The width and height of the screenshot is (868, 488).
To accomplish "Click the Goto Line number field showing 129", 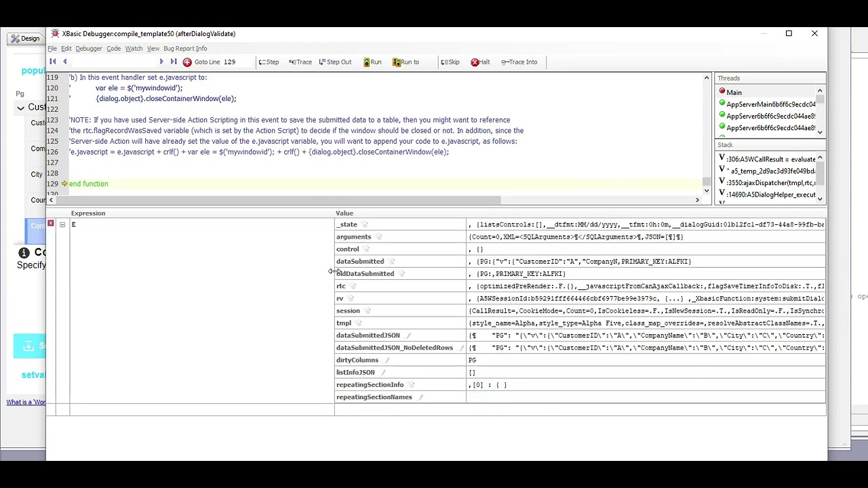I will (230, 62).
